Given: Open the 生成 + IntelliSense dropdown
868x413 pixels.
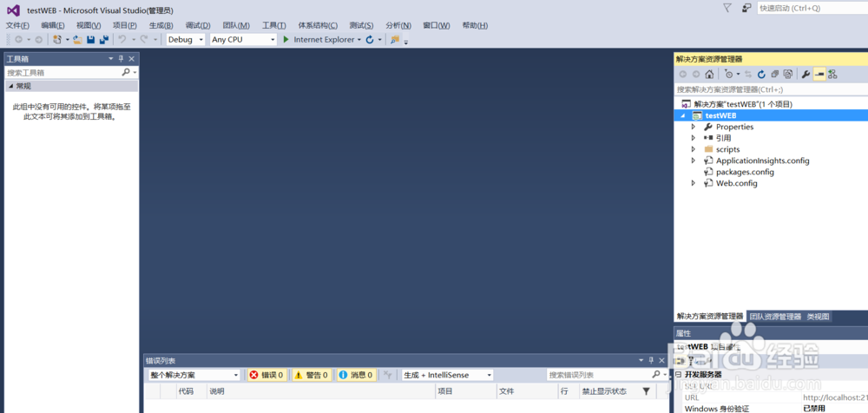Looking at the screenshot, I should [x=448, y=375].
